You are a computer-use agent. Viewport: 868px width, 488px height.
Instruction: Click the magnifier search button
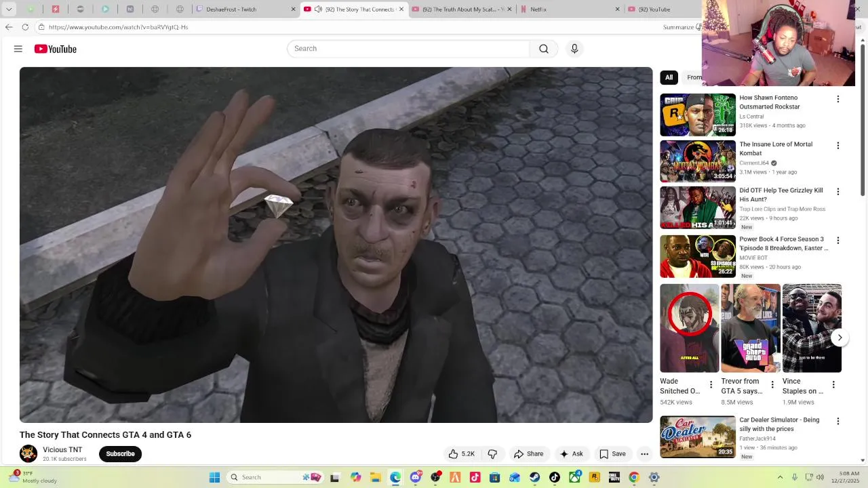click(x=544, y=49)
